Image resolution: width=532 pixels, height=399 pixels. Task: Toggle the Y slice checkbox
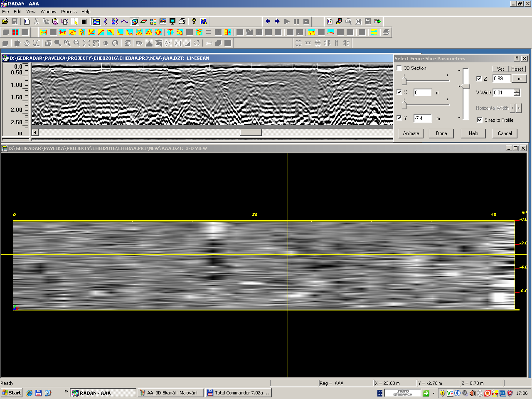pos(399,118)
